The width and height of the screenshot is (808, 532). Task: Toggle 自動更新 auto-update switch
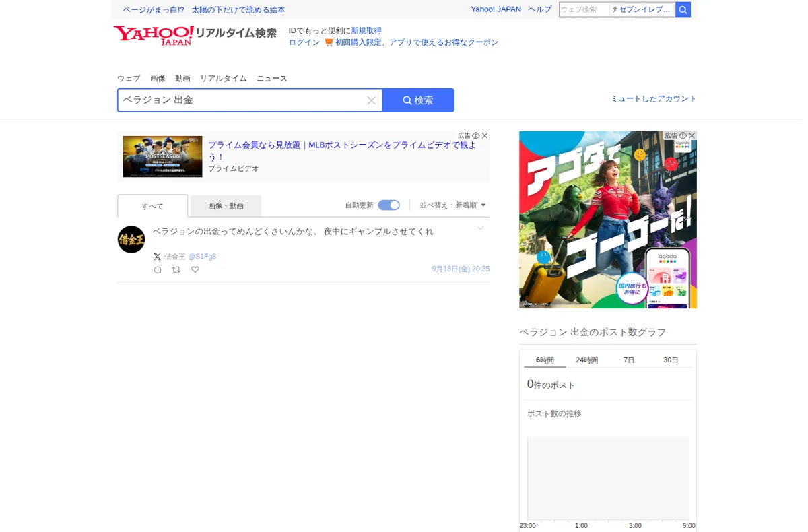(389, 205)
